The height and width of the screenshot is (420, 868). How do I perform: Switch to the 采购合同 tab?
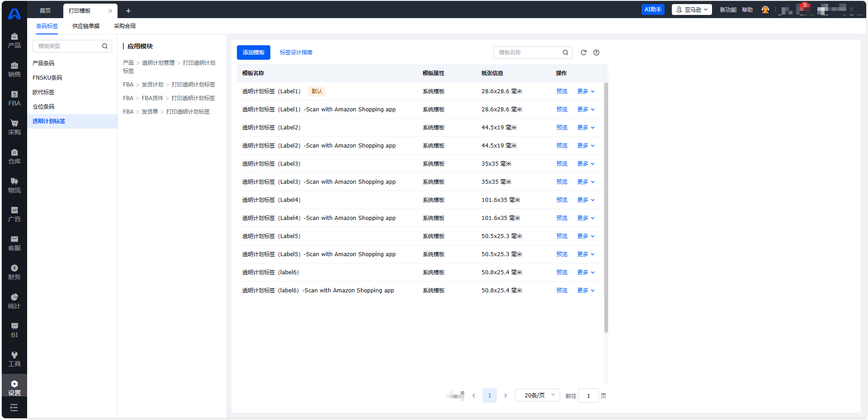pos(125,26)
